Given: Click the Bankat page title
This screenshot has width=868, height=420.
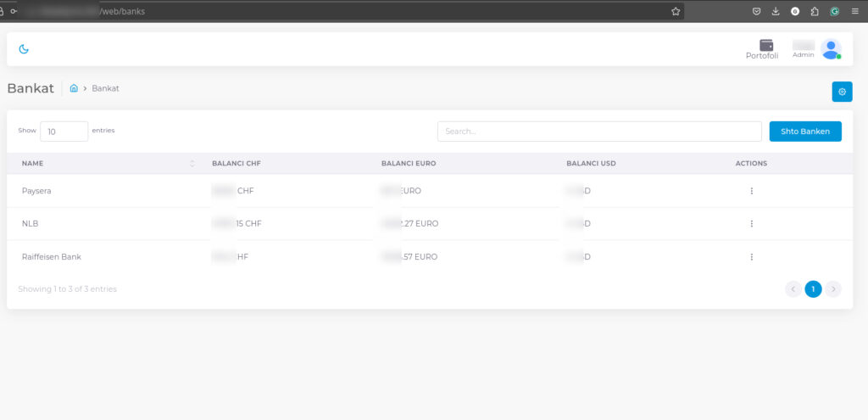Looking at the screenshot, I should tap(31, 88).
